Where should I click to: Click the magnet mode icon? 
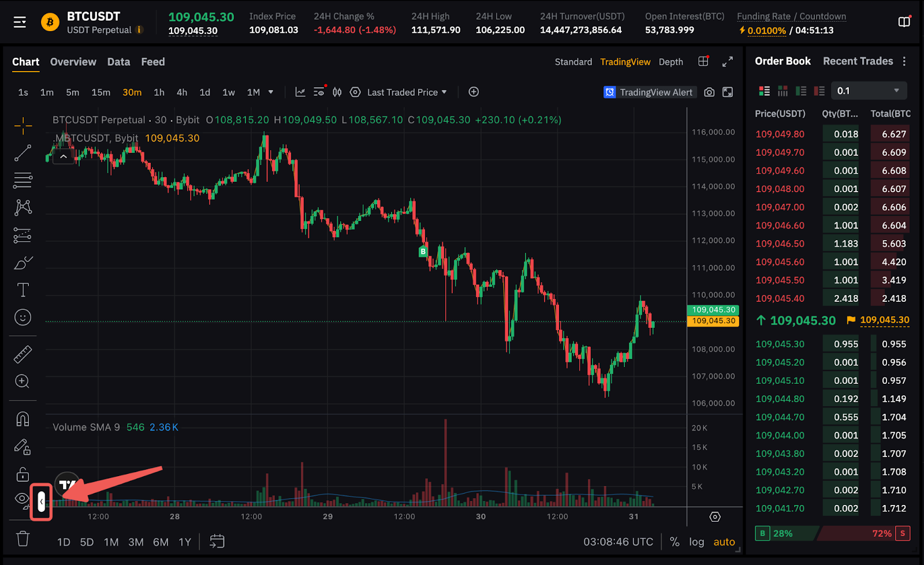coord(23,419)
